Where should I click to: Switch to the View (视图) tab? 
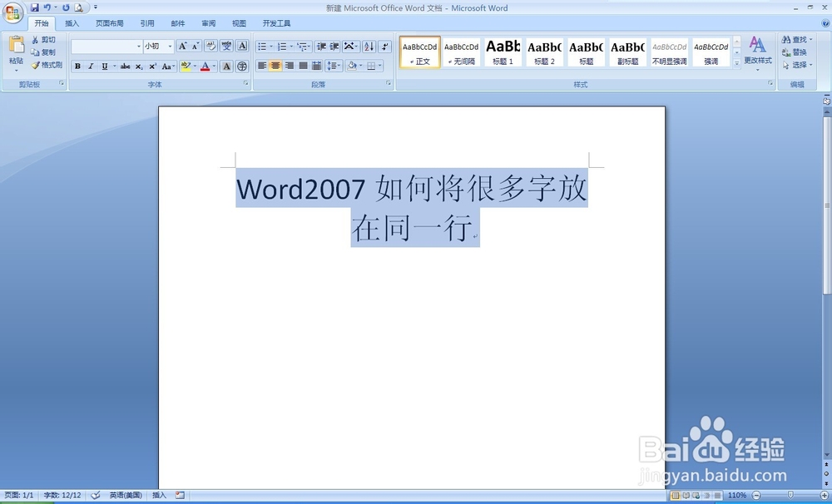[239, 23]
